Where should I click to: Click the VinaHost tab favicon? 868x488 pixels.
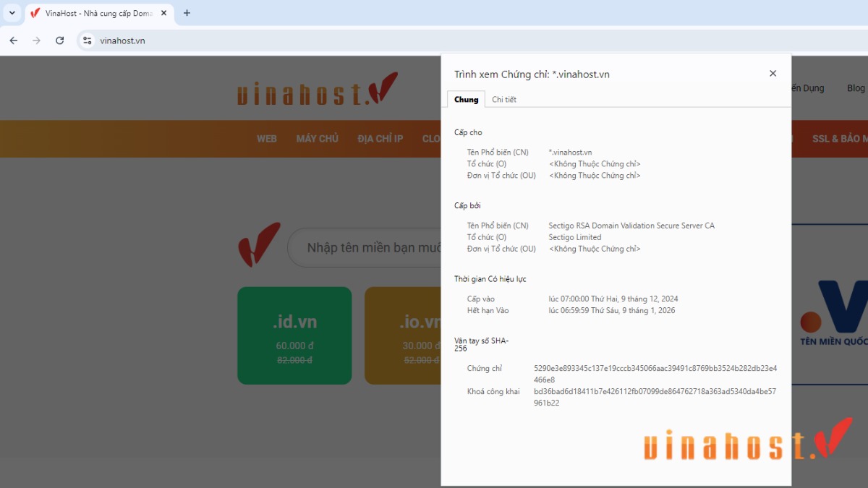tap(35, 13)
